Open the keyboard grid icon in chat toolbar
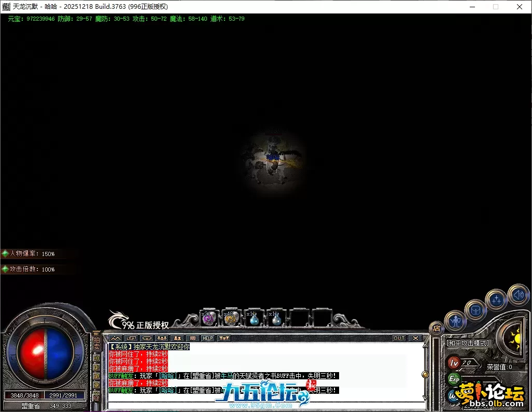 click(x=192, y=338)
